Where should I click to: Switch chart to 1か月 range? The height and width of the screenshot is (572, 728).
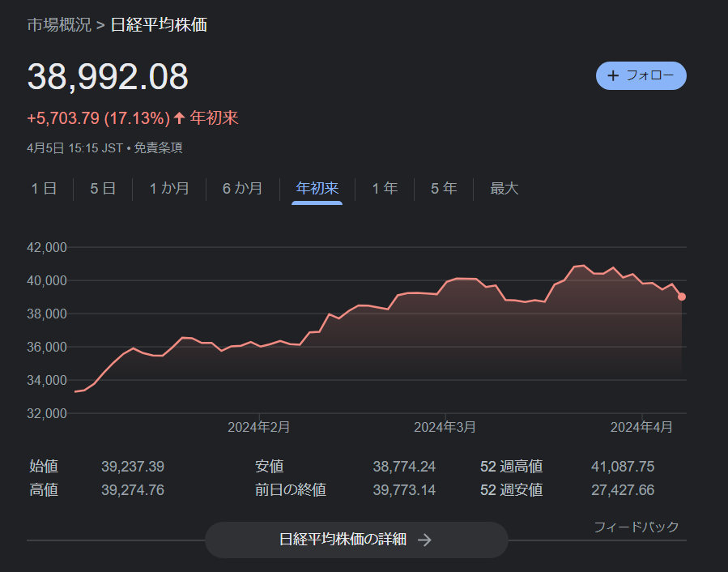click(x=169, y=189)
